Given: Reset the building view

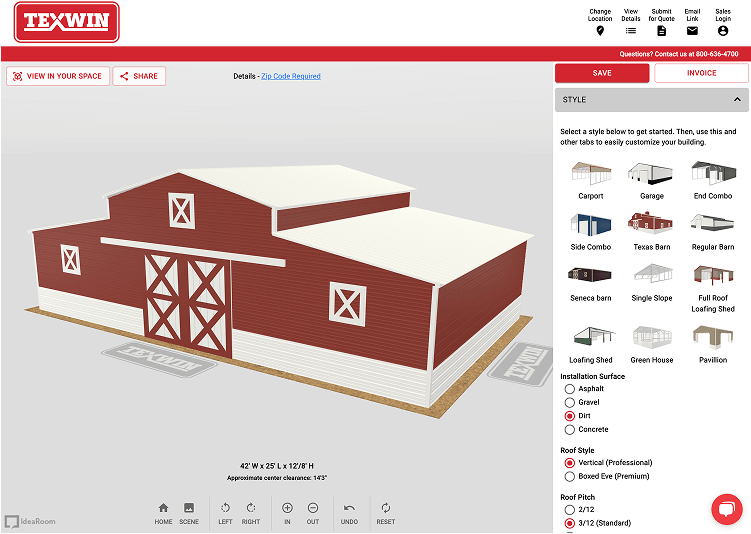Looking at the screenshot, I should click(385, 508).
